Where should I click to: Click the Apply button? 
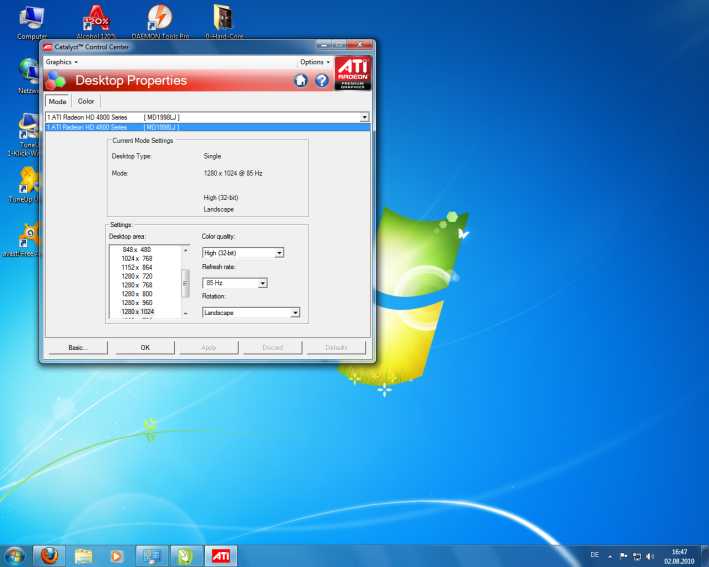click(x=208, y=347)
